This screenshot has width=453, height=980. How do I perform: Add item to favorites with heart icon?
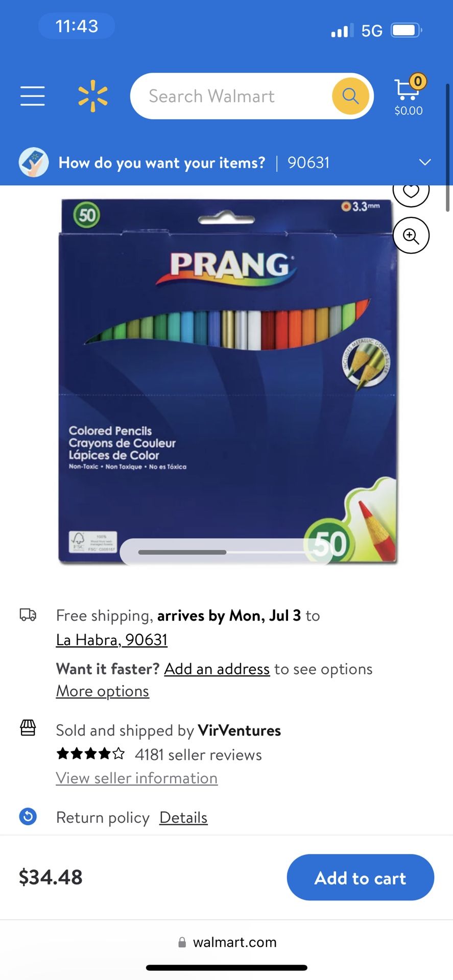411,191
